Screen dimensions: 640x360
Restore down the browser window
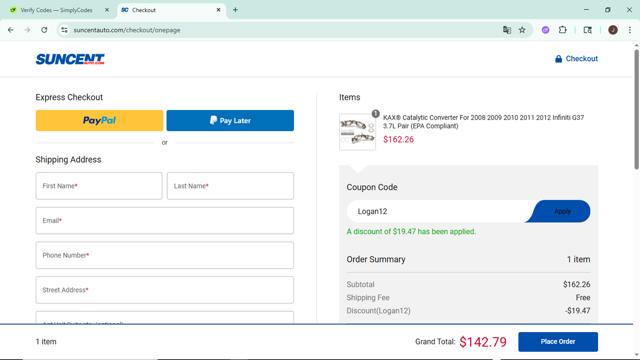tap(607, 10)
